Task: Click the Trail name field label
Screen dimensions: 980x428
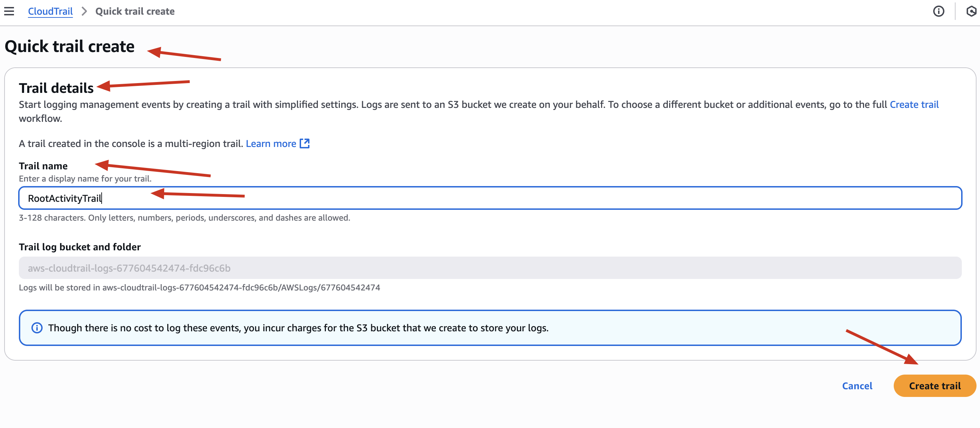Action: pos(43,166)
